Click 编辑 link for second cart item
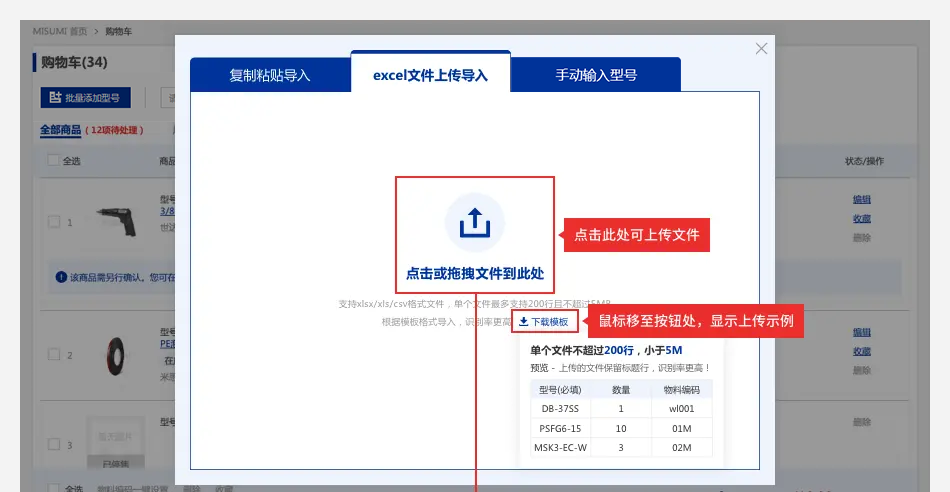This screenshot has height=492, width=950. point(861,332)
